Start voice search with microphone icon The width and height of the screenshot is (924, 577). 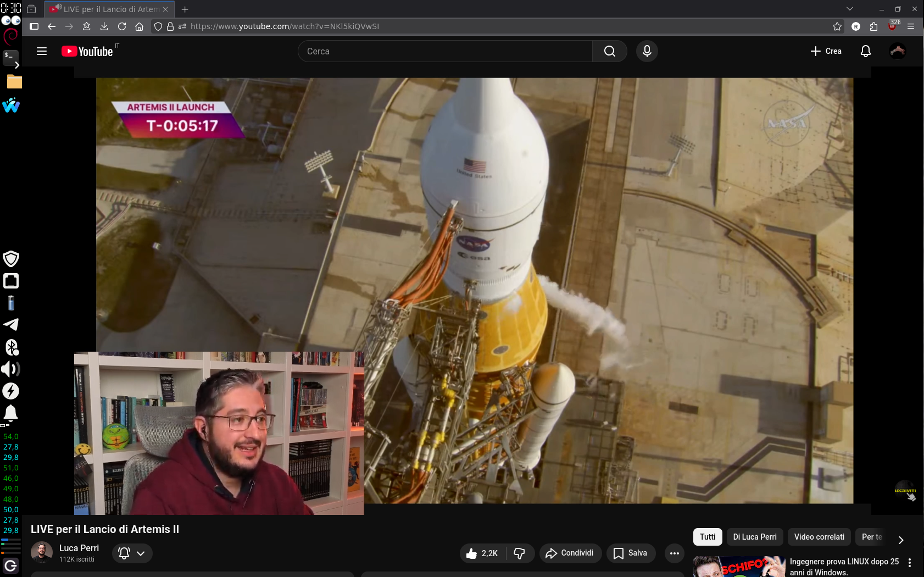pos(647,51)
